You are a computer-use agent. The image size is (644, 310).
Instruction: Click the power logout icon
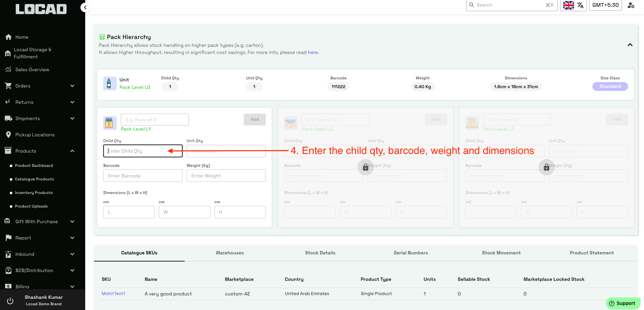coord(10,301)
